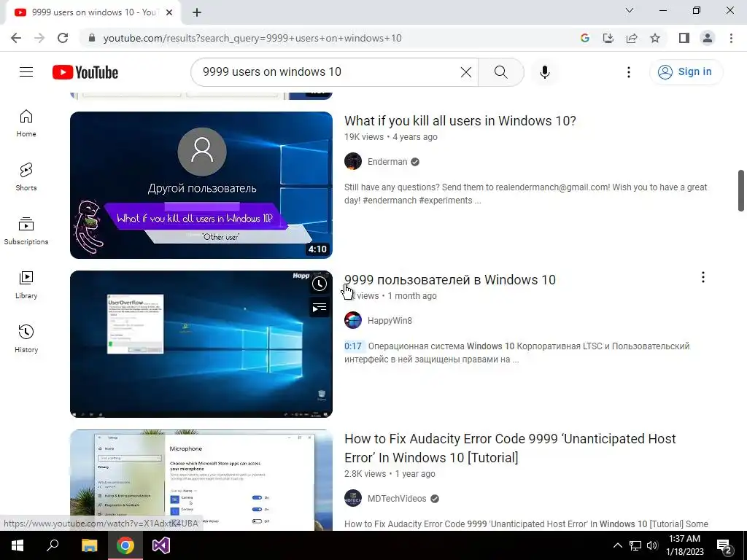Open taskbar search magnifier
Screen dimensions: 747x560
(53, 545)
